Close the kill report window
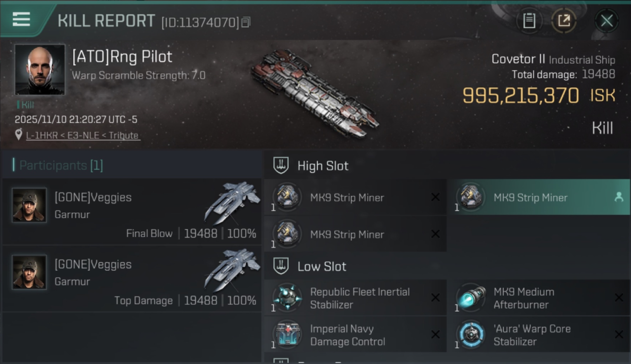Screen dimensions: 631x364 (x=607, y=21)
